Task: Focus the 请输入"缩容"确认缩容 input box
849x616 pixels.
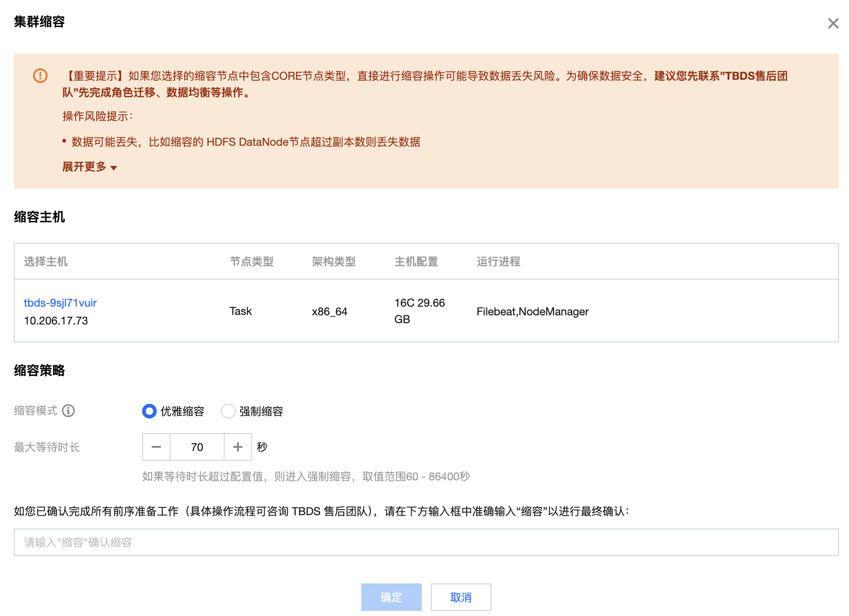Action: point(426,542)
